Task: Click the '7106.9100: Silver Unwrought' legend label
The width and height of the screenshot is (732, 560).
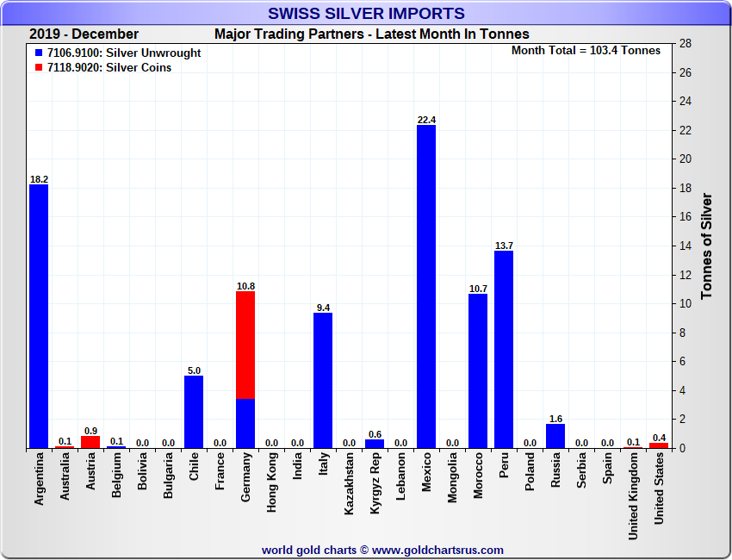Action: [124, 53]
